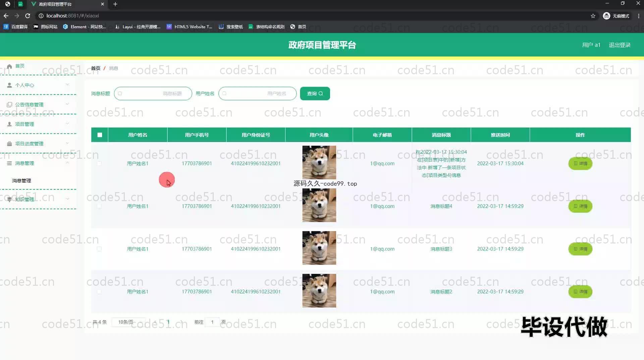Check the row checkbox for 消息标题3
Viewport: 644px width, 360px height.
(x=99, y=249)
